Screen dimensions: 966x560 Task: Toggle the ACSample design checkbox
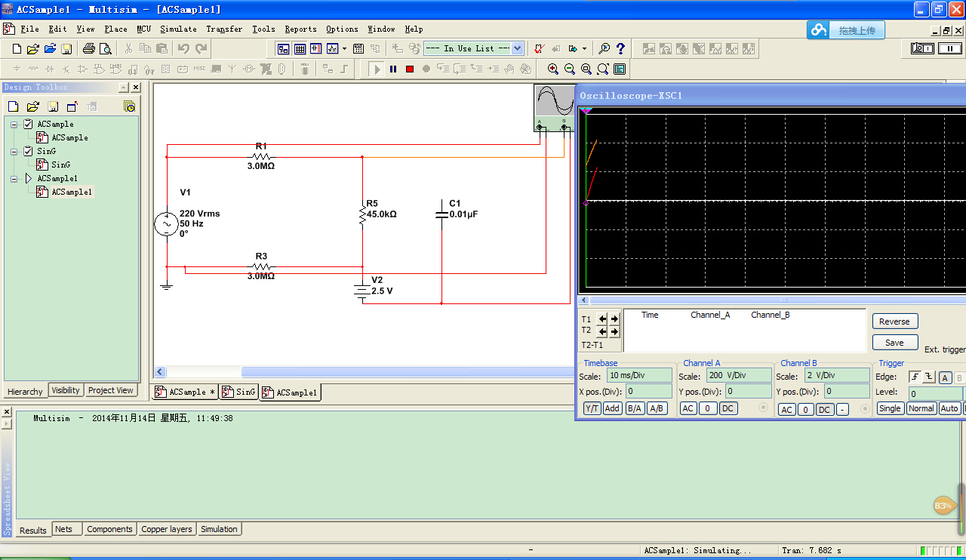[28, 124]
